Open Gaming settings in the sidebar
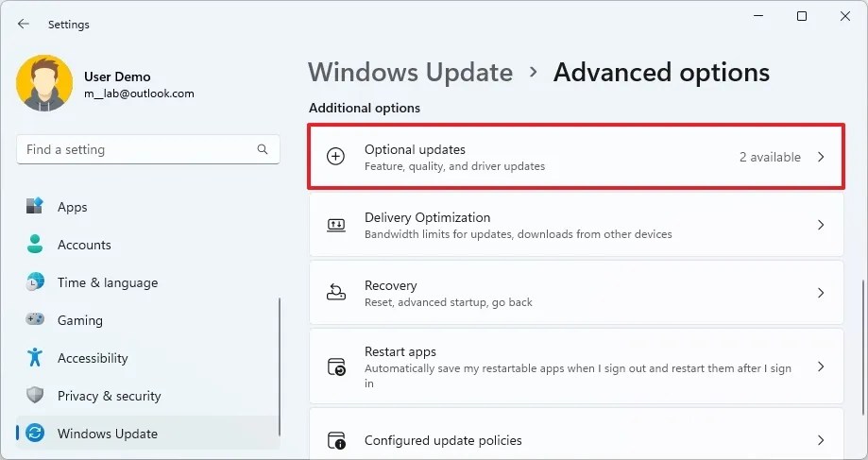The height and width of the screenshot is (460, 868). [x=147, y=320]
